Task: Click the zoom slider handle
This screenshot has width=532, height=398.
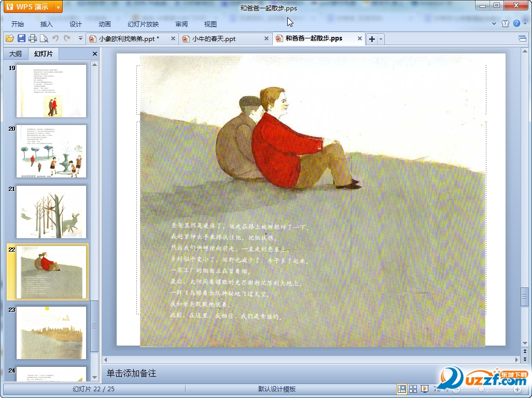Action: click(x=481, y=389)
